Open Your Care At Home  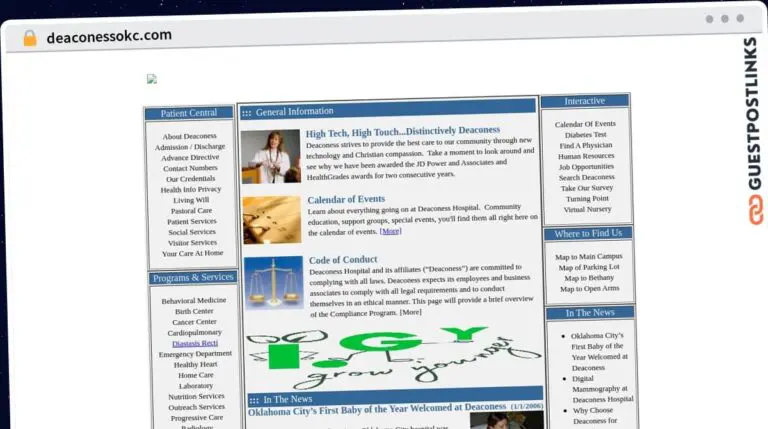[x=192, y=253]
